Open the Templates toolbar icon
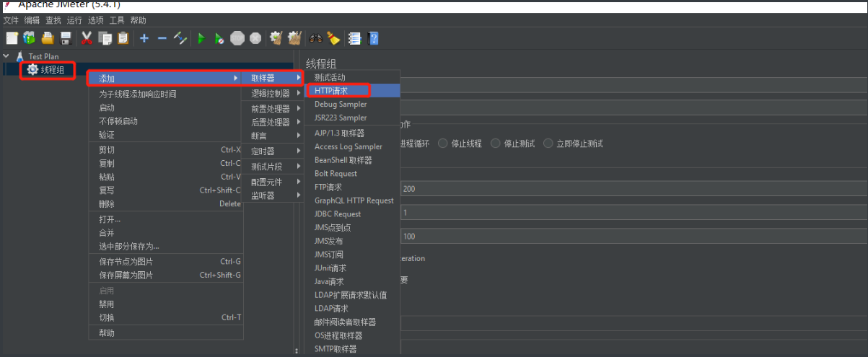This screenshot has width=868, height=357. point(29,38)
